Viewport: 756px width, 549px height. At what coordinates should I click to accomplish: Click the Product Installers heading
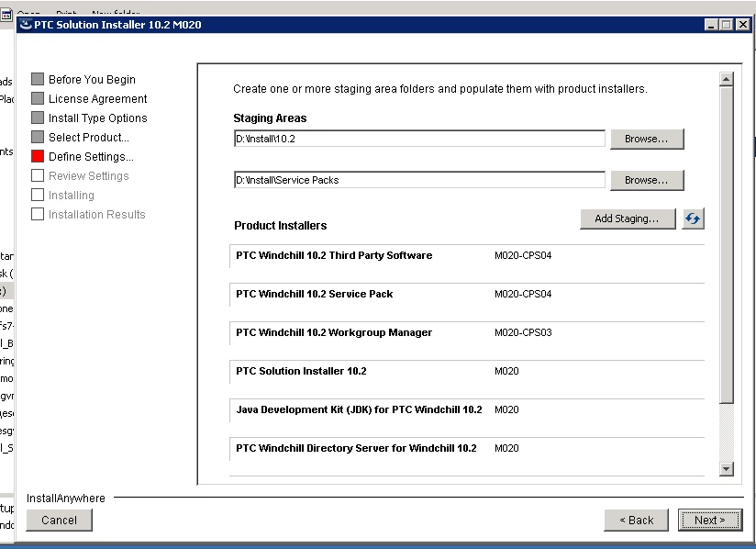(280, 225)
